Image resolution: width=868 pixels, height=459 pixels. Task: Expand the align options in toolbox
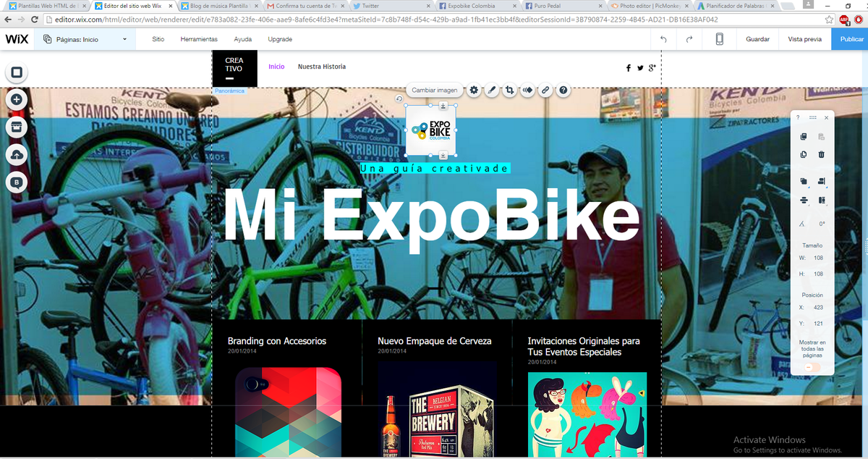point(822,182)
